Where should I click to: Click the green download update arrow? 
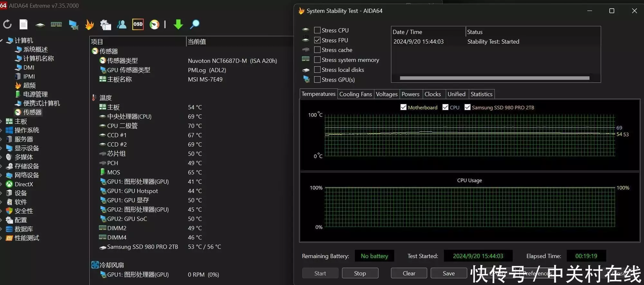[178, 24]
